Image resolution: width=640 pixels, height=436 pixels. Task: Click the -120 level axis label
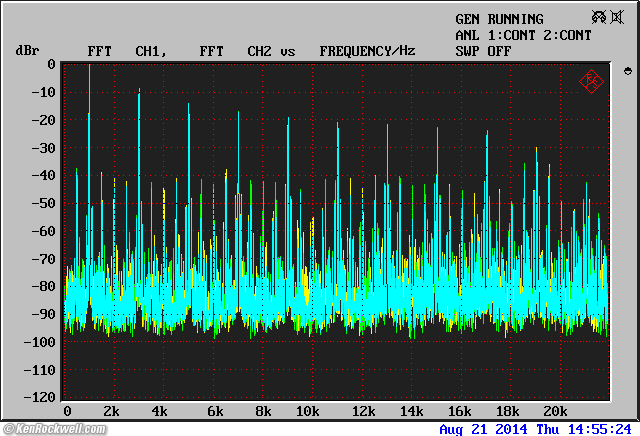38,398
